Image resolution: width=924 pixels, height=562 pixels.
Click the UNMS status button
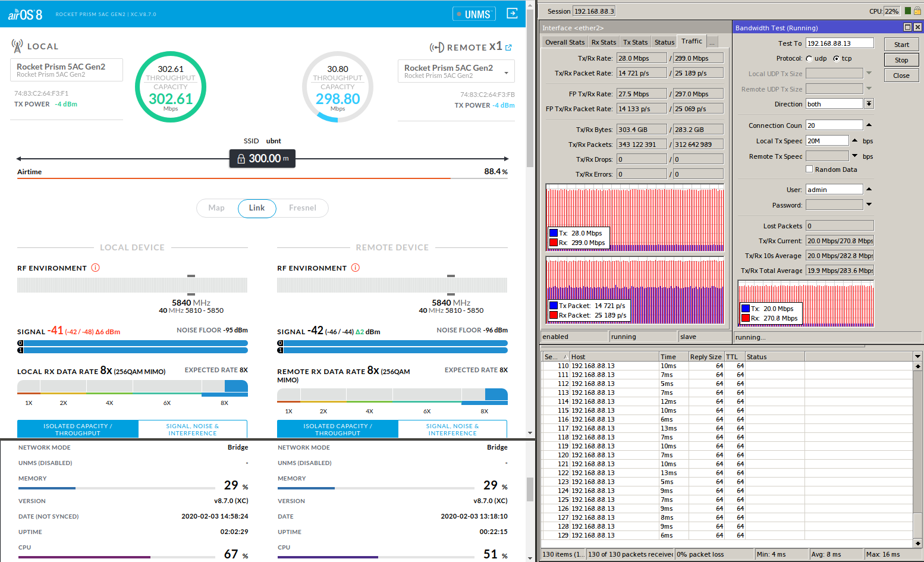point(474,14)
